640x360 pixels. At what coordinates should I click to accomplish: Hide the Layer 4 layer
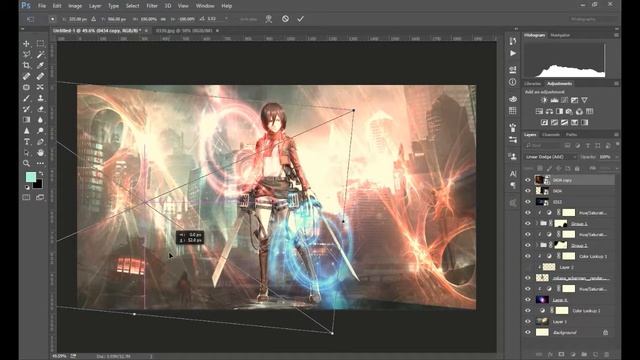(528, 300)
